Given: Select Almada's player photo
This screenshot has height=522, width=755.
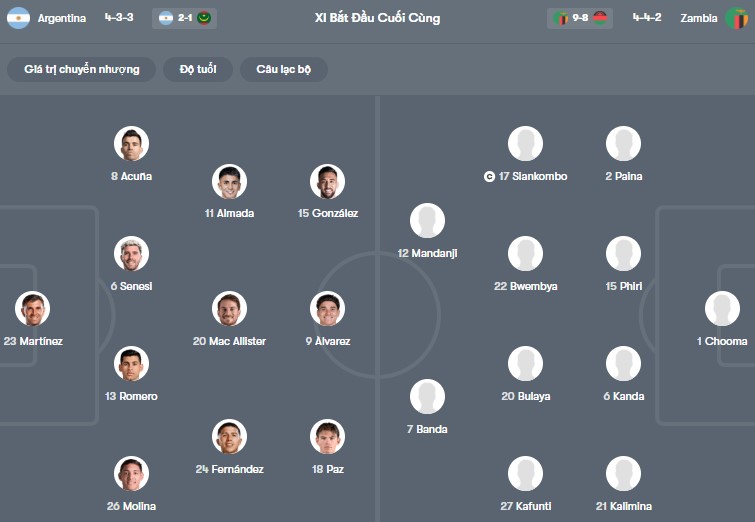Looking at the screenshot, I should point(229,181).
